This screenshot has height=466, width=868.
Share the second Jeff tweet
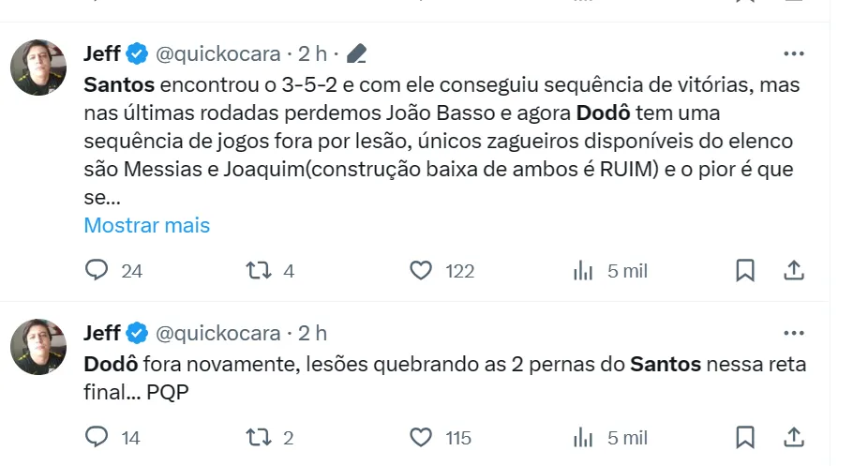coord(793,438)
